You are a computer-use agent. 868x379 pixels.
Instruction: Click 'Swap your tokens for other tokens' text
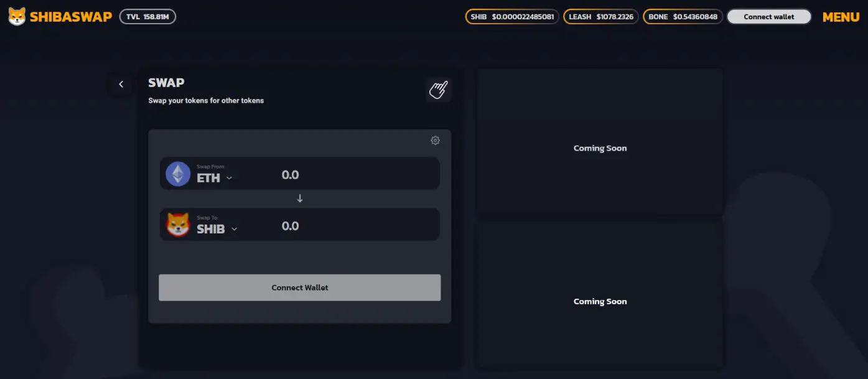(206, 100)
